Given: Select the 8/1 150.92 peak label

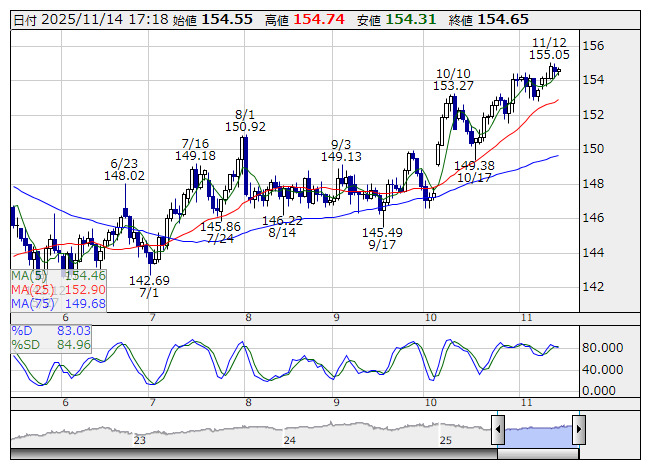Looking at the screenshot, I should point(245,120).
